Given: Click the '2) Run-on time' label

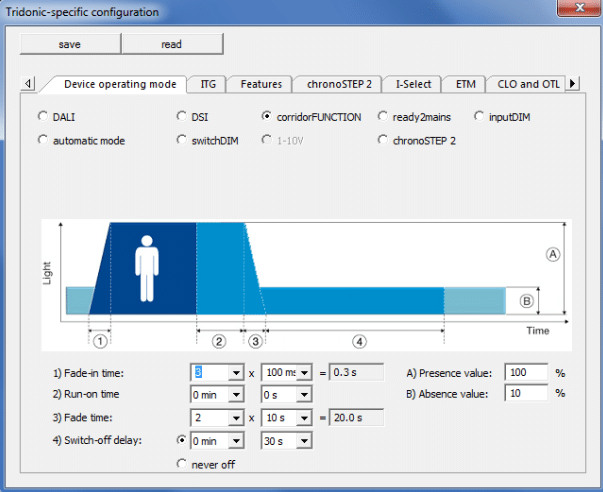Looking at the screenshot, I should click(86, 394).
